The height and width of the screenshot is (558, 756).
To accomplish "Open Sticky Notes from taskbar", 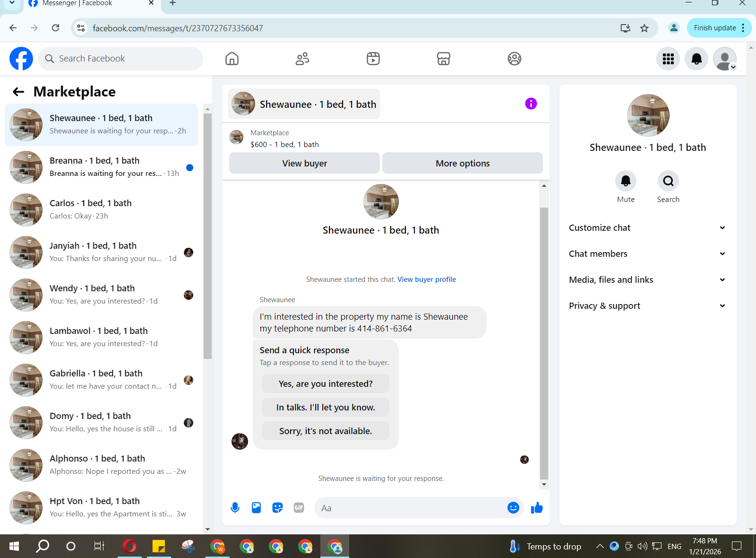I will tap(158, 546).
